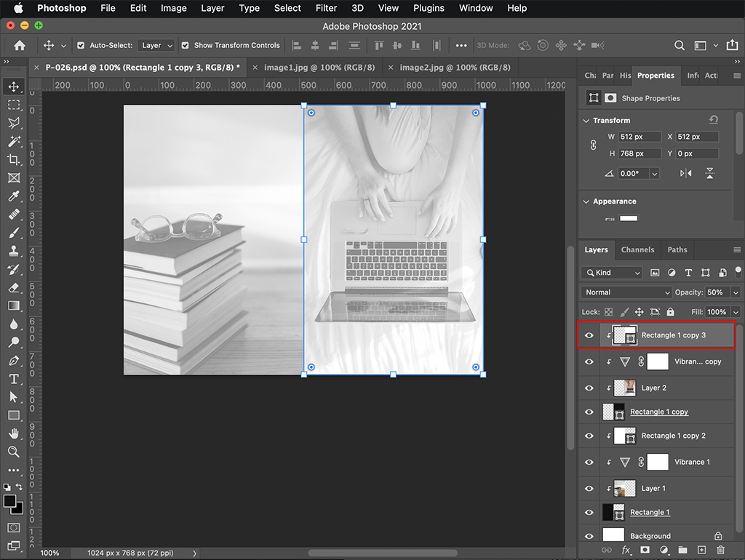Select the Pen tool

point(14,361)
